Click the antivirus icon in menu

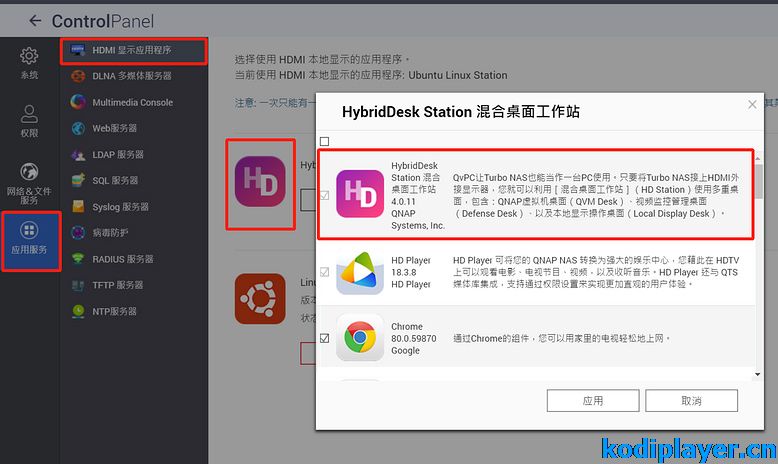(78, 232)
